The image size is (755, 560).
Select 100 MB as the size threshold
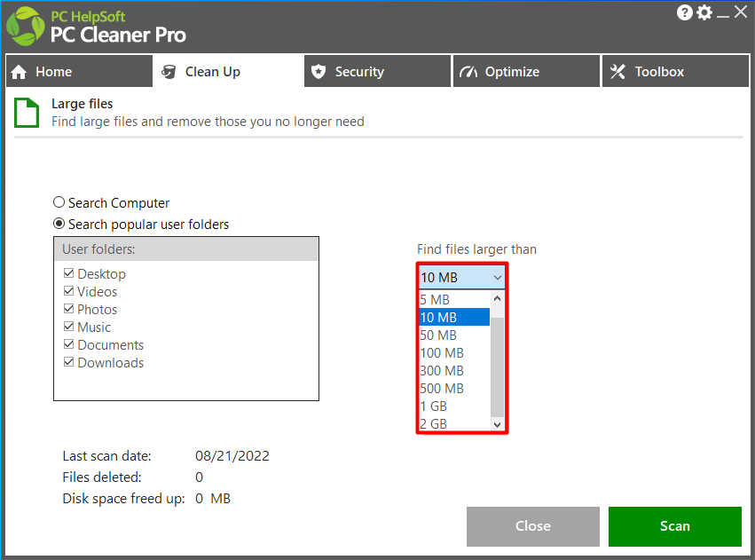pos(454,353)
